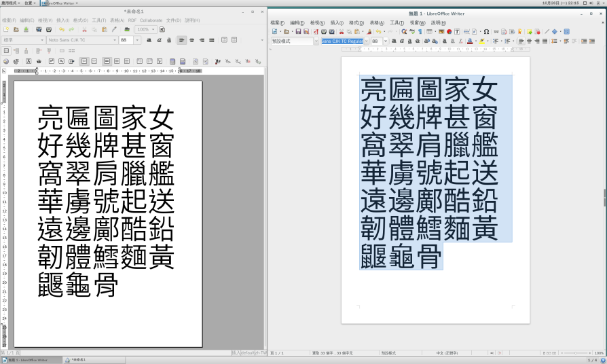607x364 pixels.
Task: Click the font size field showing 88 in LibreOffice
Action: point(375,41)
